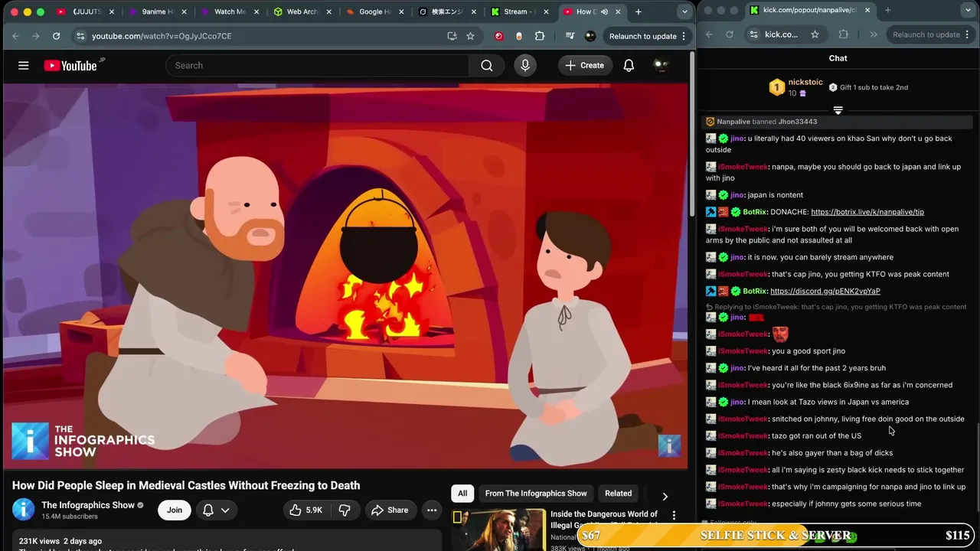Click the Kick address bar

(x=781, y=34)
